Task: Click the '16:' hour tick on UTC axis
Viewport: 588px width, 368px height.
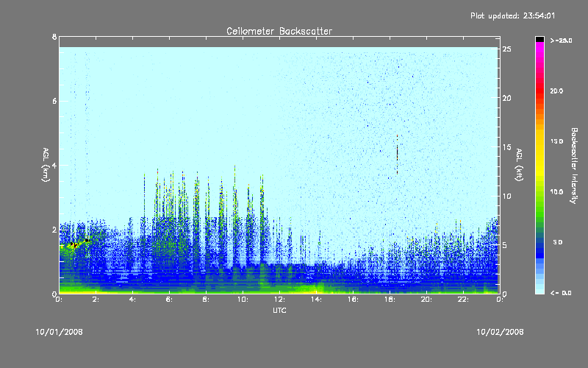Action: coord(354,300)
